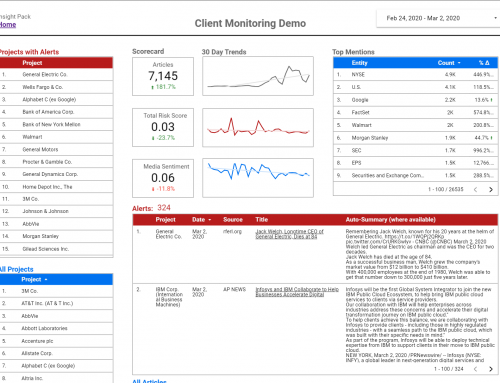The height and width of the screenshot is (383, 500).
Task: Click the Project header in Projects with Alerts
Action: tap(32, 63)
